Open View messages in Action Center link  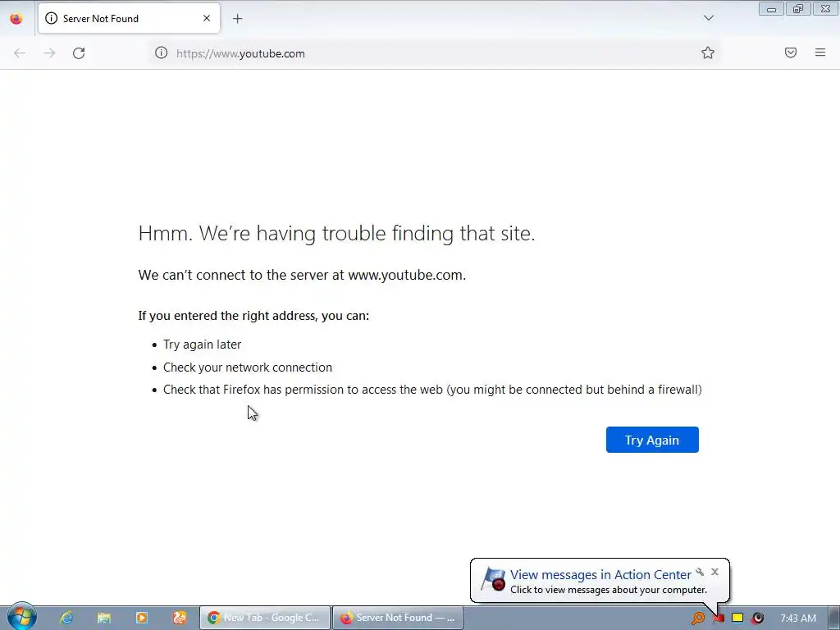click(x=600, y=574)
